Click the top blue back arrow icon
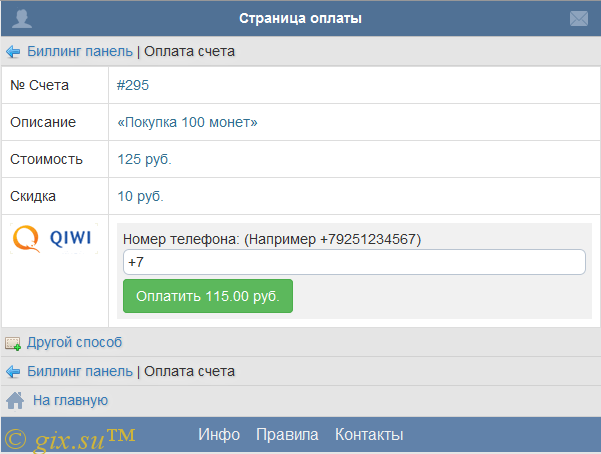 [13, 51]
